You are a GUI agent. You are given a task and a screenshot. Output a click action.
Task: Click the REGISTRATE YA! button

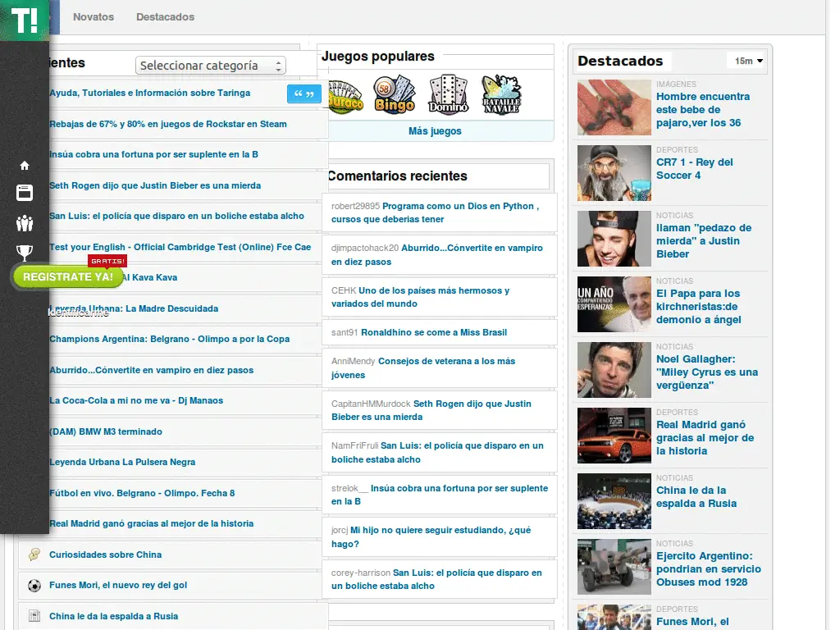tap(68, 277)
